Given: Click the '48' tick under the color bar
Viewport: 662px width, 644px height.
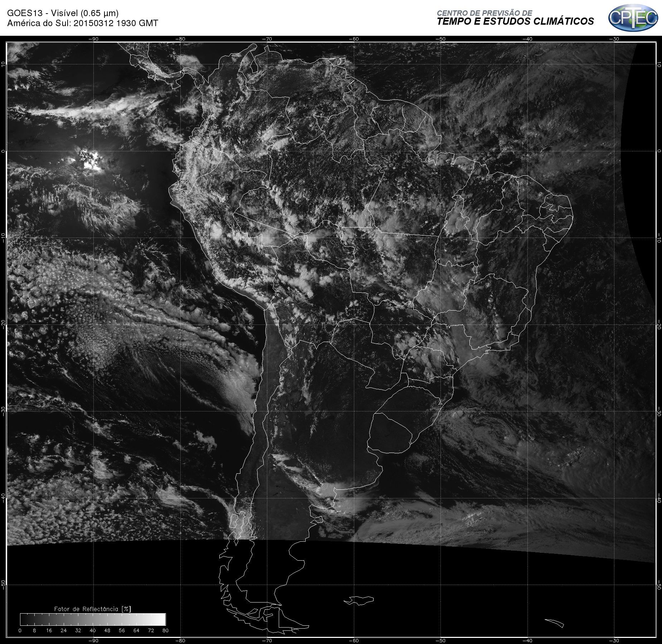Looking at the screenshot, I should click(107, 630).
